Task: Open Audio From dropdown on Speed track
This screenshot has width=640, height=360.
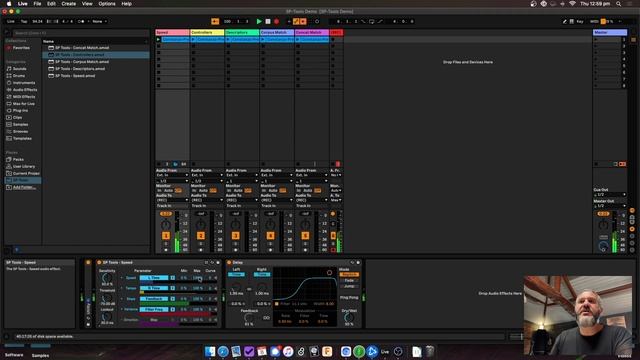Action: pos(172,175)
